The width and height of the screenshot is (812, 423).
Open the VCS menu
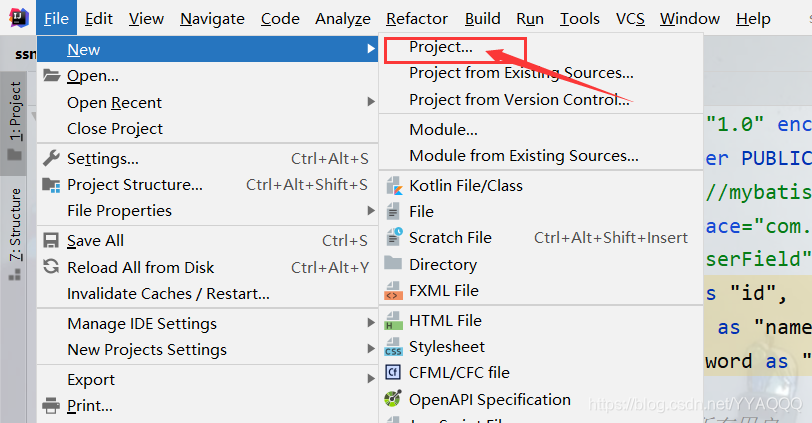point(630,18)
